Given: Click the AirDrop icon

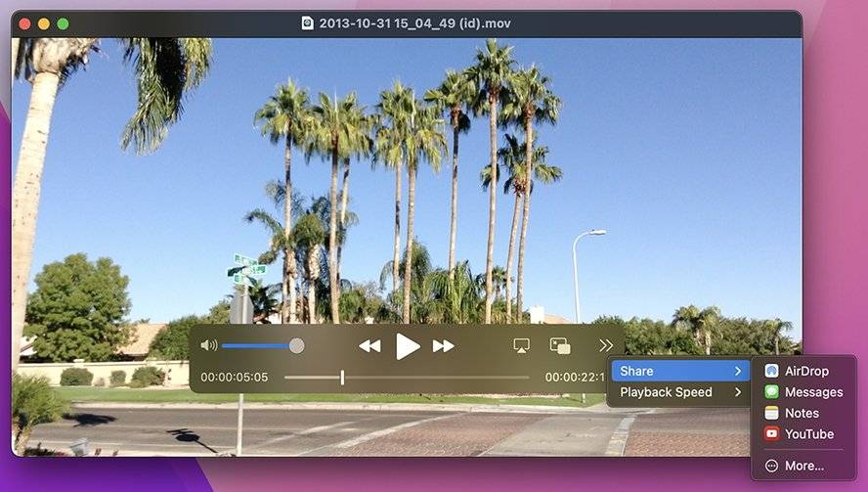Looking at the screenshot, I should (x=771, y=371).
